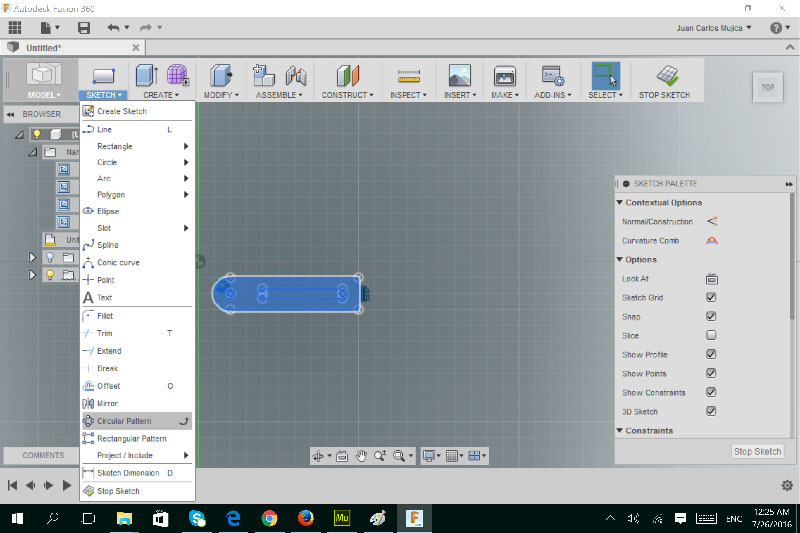Toggle the Show Constraints checkbox
Image resolution: width=800 pixels, height=533 pixels.
(711, 392)
